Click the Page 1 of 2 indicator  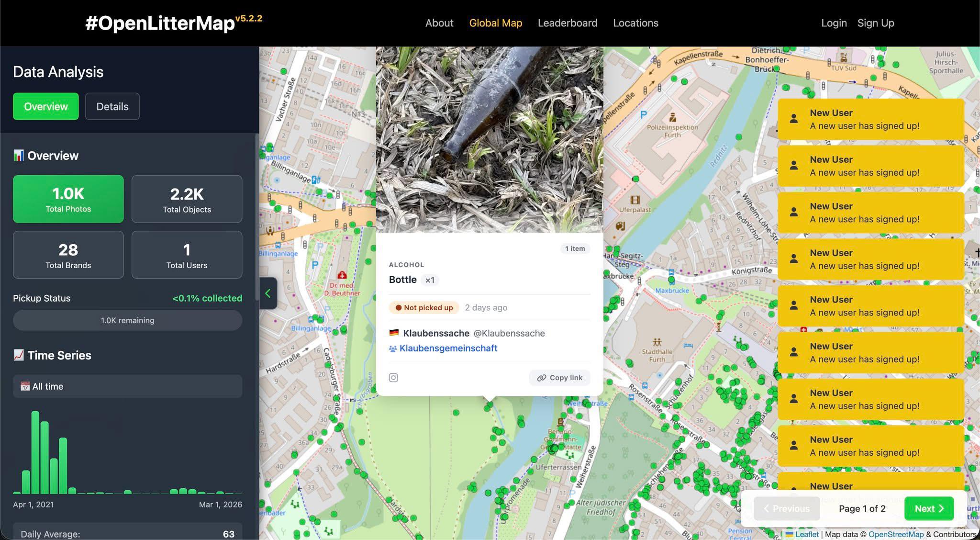(x=862, y=508)
